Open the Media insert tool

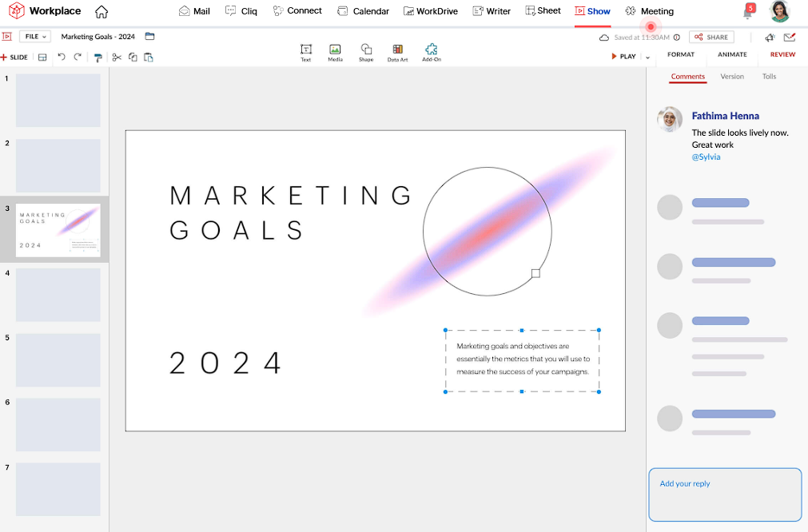click(x=335, y=52)
